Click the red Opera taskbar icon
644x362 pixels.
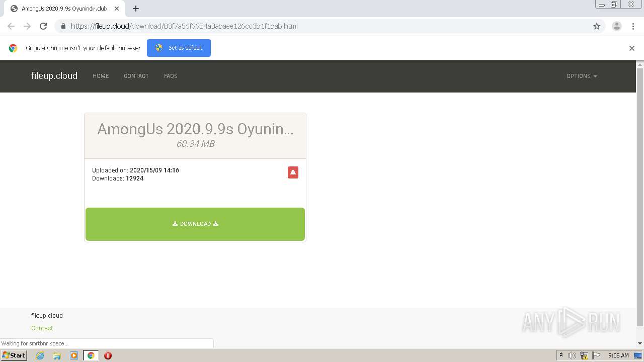[x=108, y=355]
